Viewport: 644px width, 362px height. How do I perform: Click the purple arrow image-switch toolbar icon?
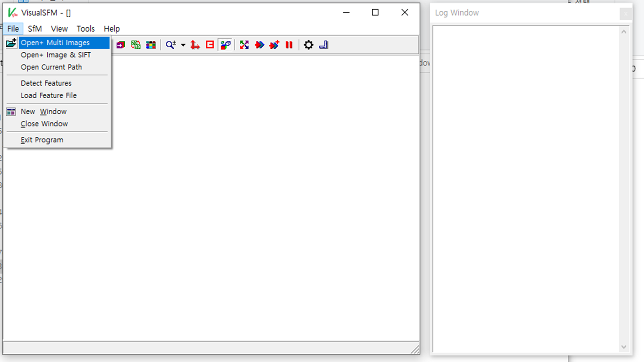point(120,45)
